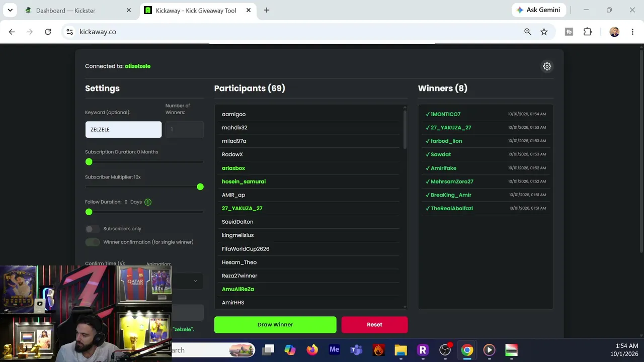This screenshot has height=362, width=644.
Task: Click winner 1MONTICO7
Action: 445,114
